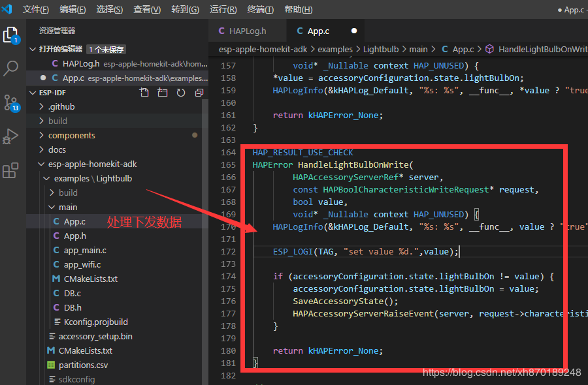The image size is (588, 385).
Task: Collapse the 打开的编辑器 section
Action: pyautogui.click(x=33, y=49)
